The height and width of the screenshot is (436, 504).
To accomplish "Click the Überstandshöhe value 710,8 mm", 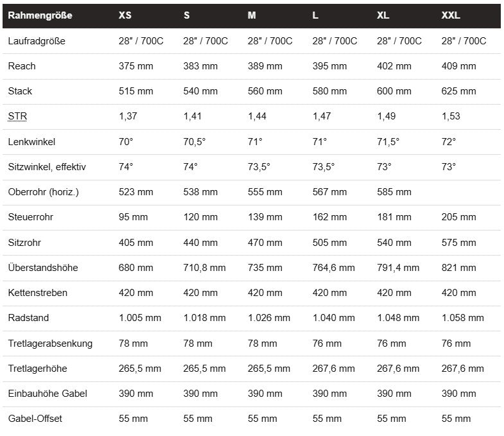I will tap(204, 268).
